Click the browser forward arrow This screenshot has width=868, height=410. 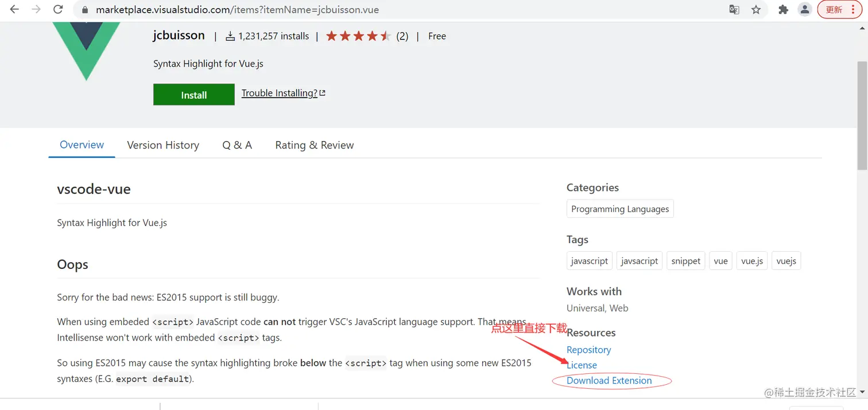pos(36,10)
